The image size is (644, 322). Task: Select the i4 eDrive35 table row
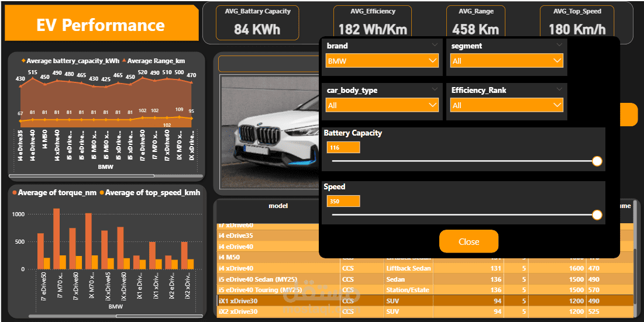268,236
